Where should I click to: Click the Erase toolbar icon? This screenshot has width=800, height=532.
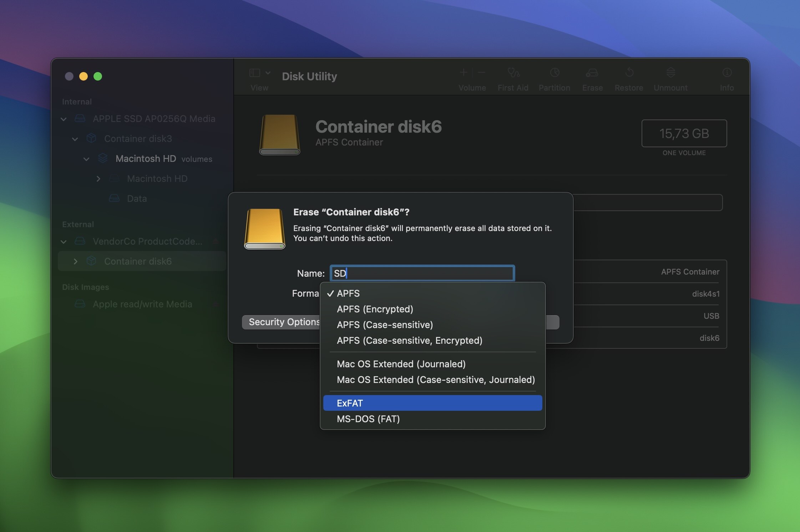pos(592,73)
